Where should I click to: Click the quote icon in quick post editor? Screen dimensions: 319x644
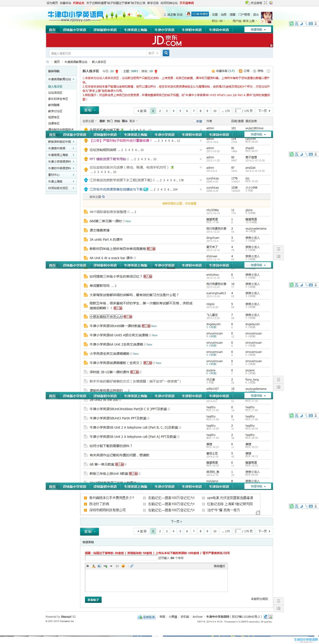(111, 566)
